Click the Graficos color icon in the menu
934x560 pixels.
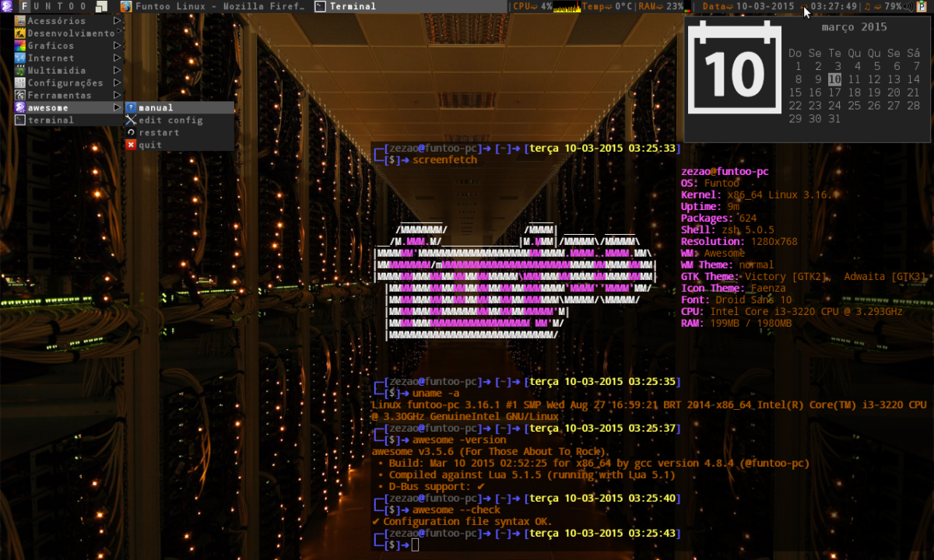(21, 45)
